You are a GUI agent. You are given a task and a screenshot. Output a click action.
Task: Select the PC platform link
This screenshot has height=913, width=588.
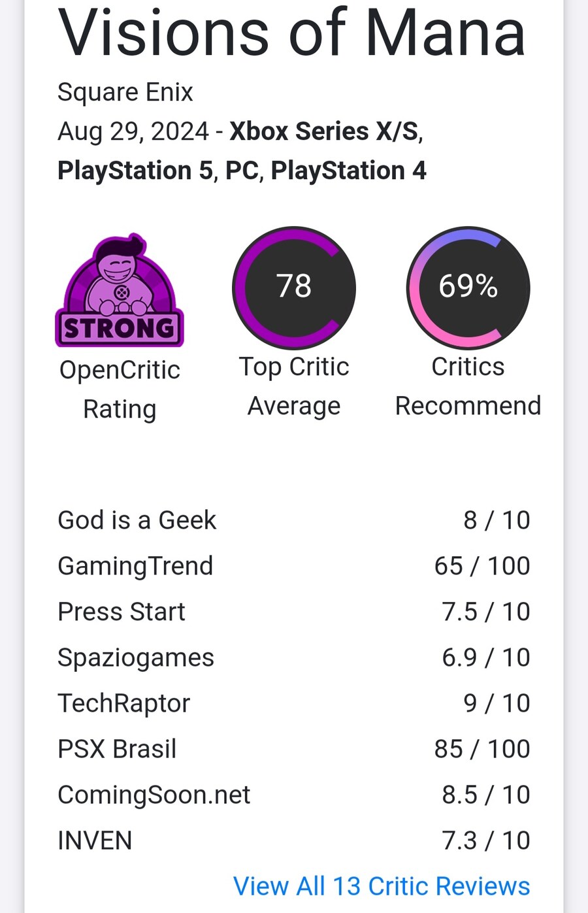tap(242, 171)
